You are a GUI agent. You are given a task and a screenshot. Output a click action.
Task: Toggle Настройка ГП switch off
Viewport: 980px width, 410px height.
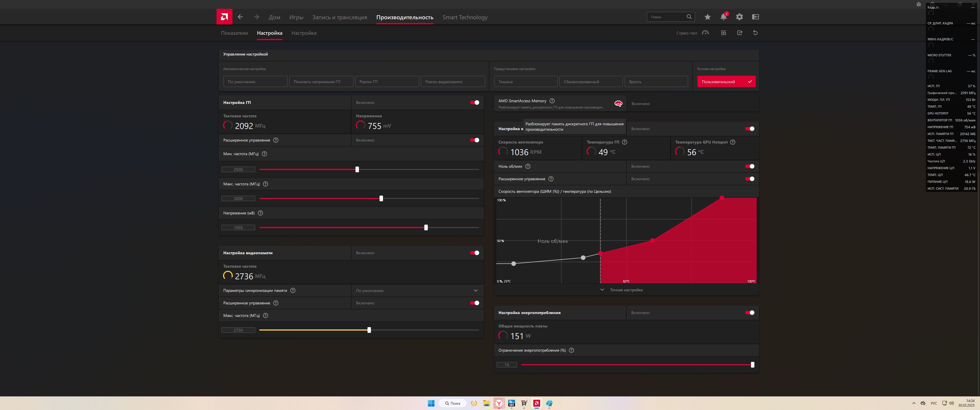coord(474,102)
